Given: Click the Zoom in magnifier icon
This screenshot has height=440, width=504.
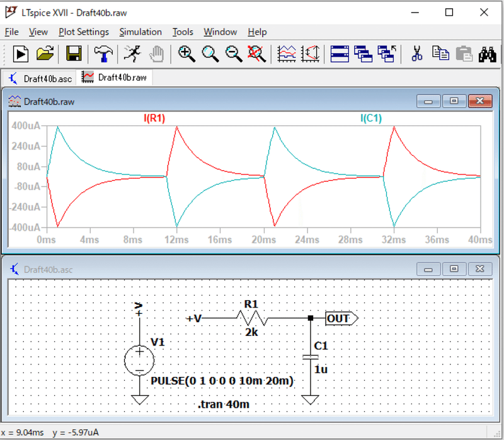Looking at the screenshot, I should pos(186,54).
